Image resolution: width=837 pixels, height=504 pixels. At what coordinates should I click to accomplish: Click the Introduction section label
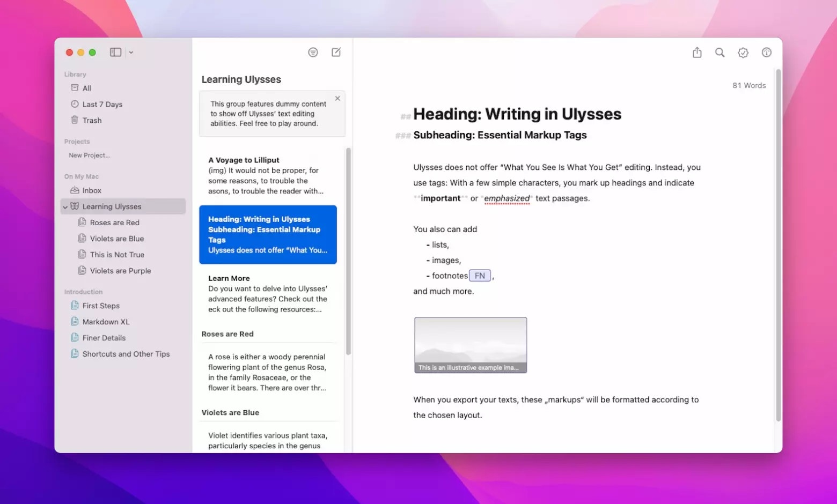click(x=83, y=292)
